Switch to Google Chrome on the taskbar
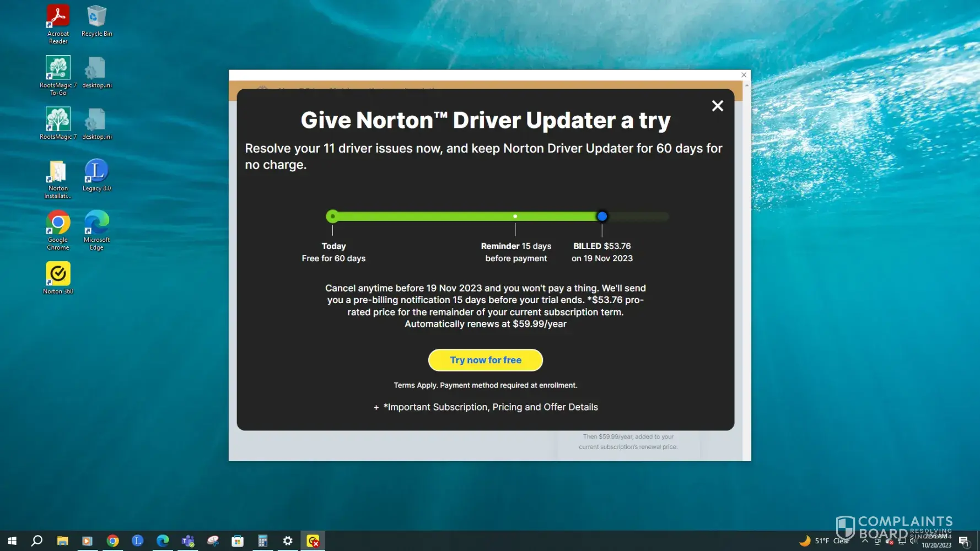Screen dimensions: 980x551 [x=112, y=541]
